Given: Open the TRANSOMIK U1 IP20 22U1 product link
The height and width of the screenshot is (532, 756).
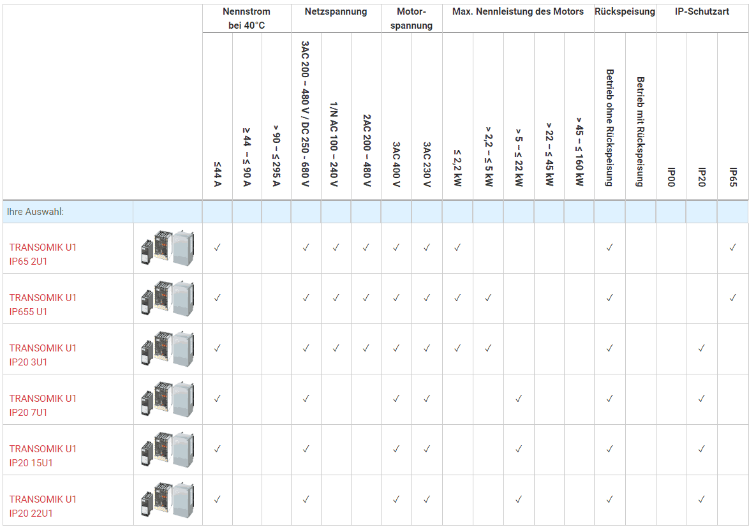Looking at the screenshot, I should (43, 506).
